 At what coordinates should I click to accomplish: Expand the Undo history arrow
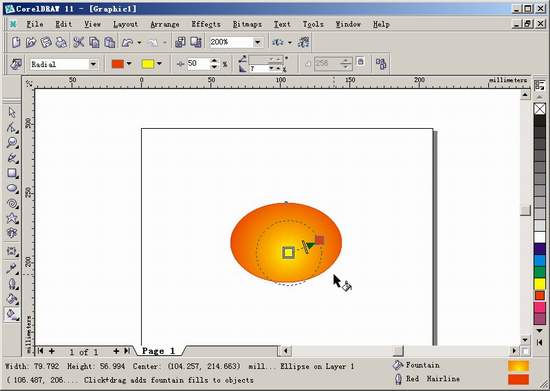coord(139,43)
